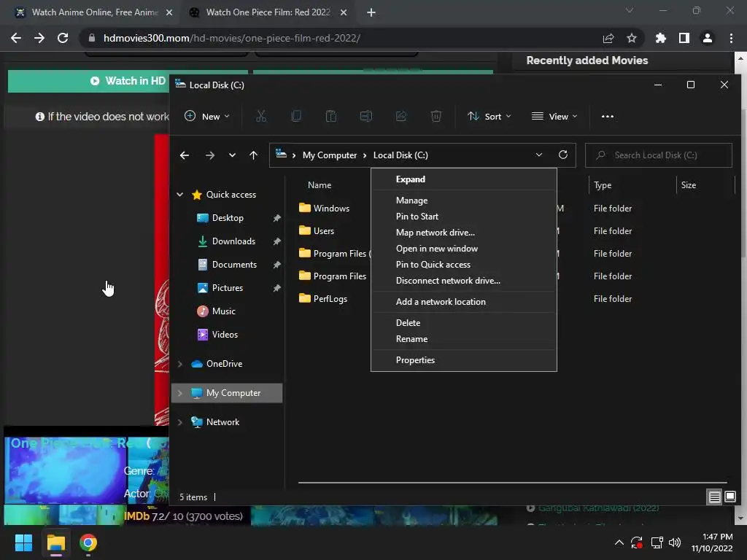This screenshot has width=747, height=560.
Task: Switch to Watch Anime Online tab
Action: pos(94,12)
